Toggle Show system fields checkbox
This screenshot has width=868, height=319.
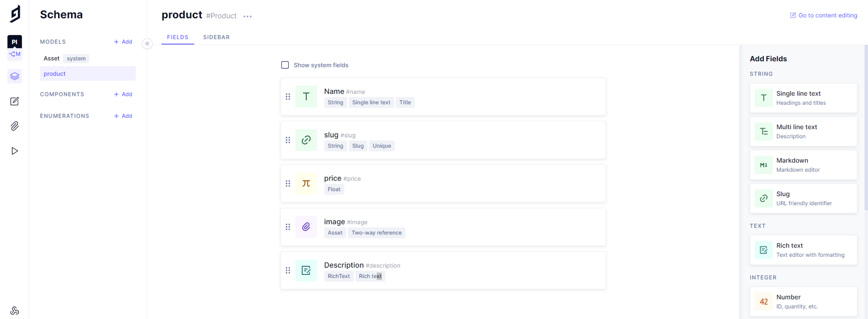(285, 65)
